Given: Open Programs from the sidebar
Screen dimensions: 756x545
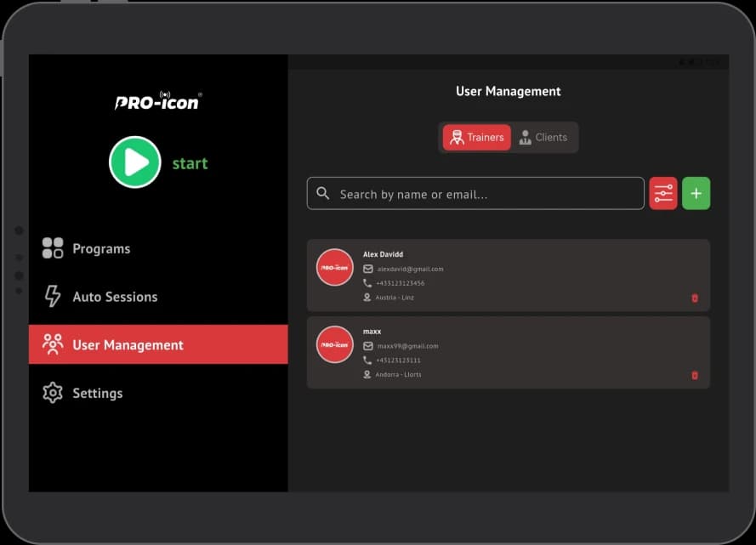Looking at the screenshot, I should point(101,249).
